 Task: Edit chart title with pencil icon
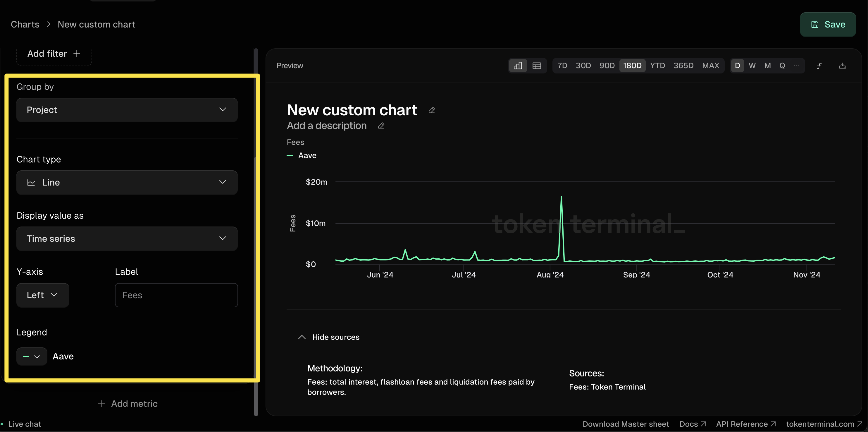(432, 110)
